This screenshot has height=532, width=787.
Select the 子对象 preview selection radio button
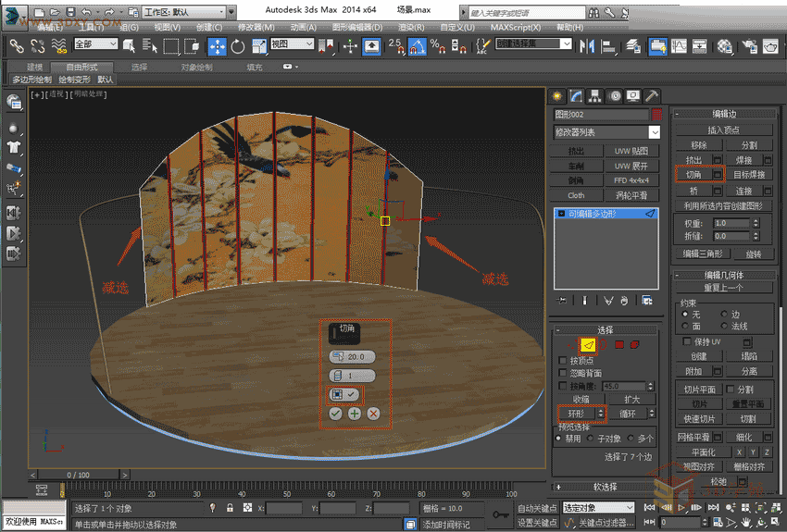click(589, 439)
